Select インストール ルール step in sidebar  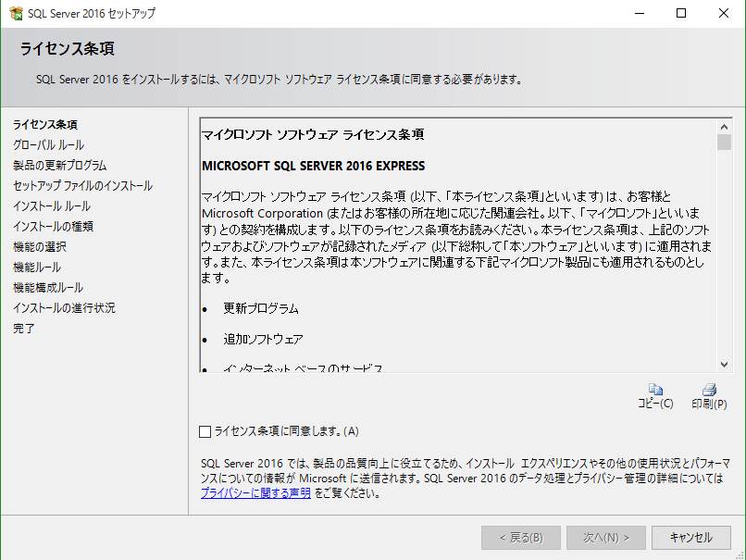[x=52, y=205]
